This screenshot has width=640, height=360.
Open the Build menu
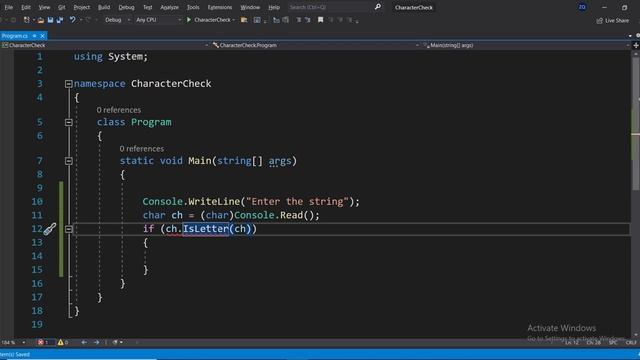coord(104,7)
